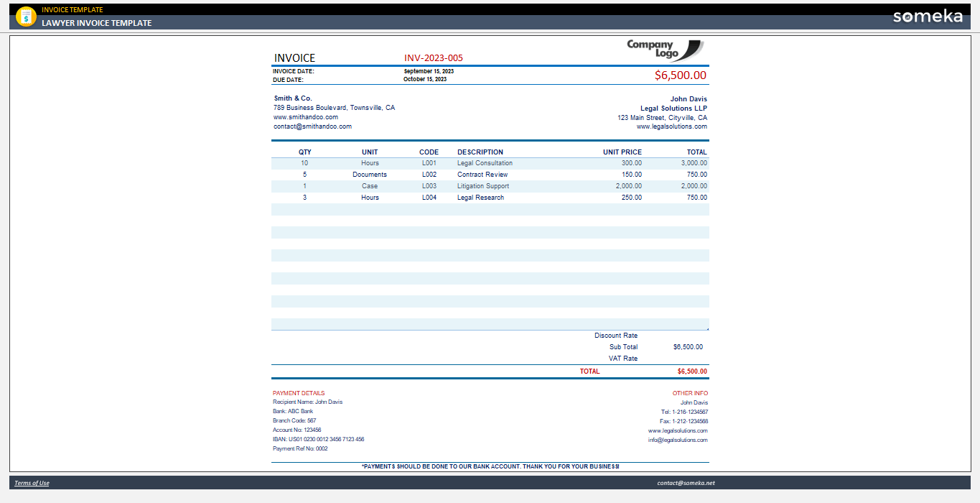The height and width of the screenshot is (503, 980).
Task: Click the contact@someka.net email link
Action: point(686,483)
